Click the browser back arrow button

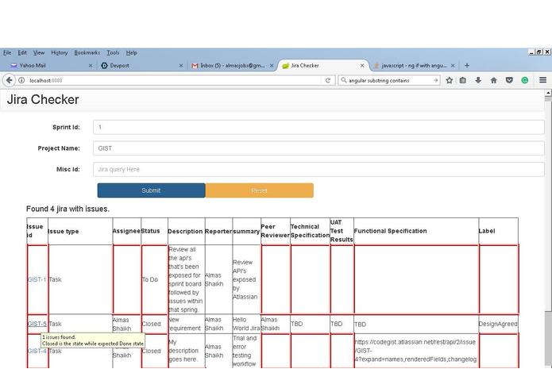pos(10,80)
